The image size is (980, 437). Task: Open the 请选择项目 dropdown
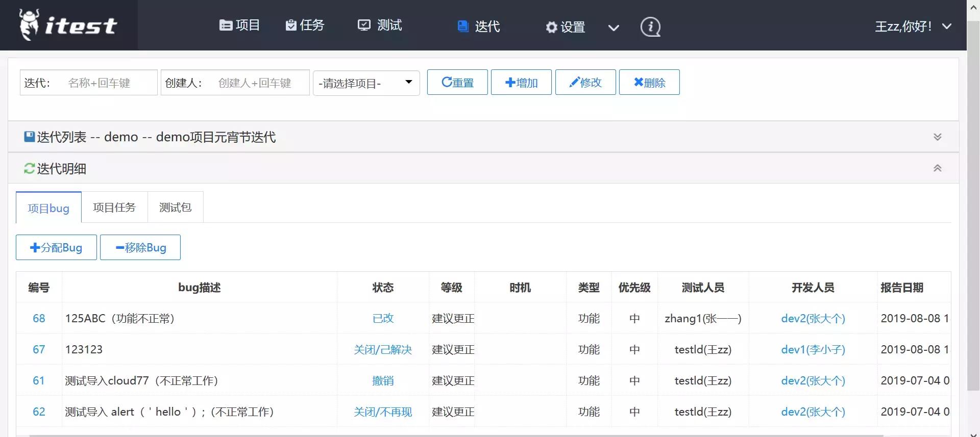point(366,83)
